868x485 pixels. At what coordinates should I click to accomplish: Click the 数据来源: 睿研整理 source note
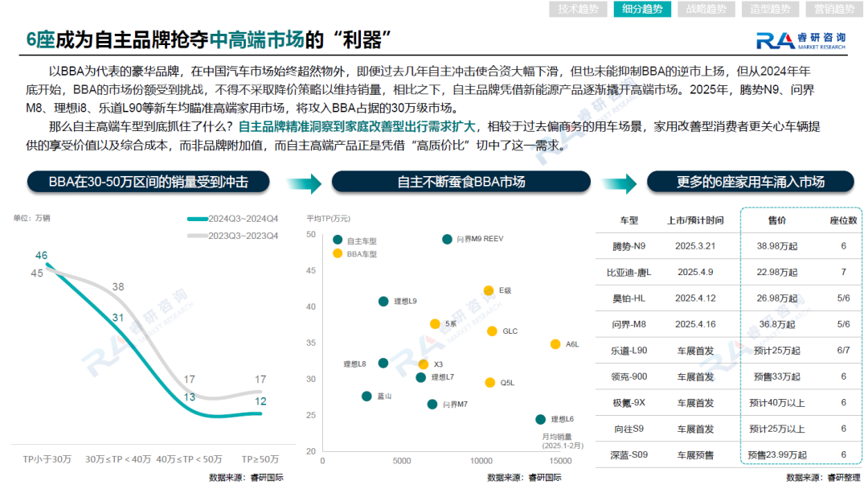pos(823,477)
